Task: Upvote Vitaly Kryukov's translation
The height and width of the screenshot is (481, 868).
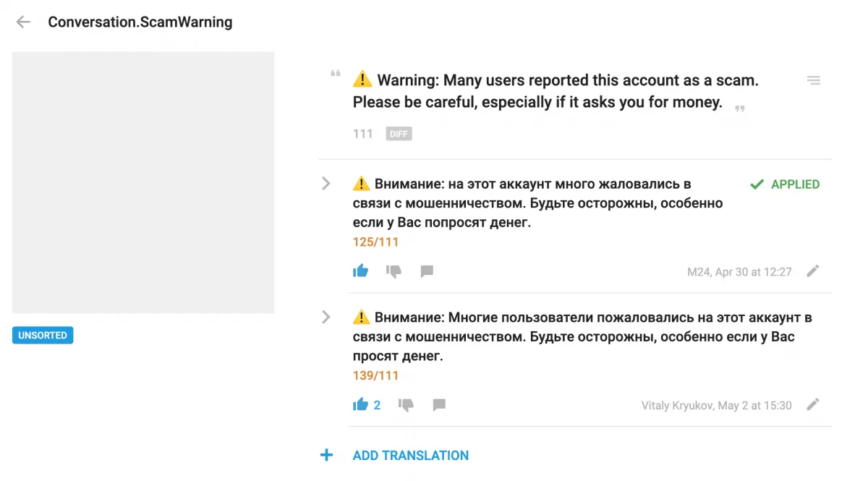Action: [361, 405]
